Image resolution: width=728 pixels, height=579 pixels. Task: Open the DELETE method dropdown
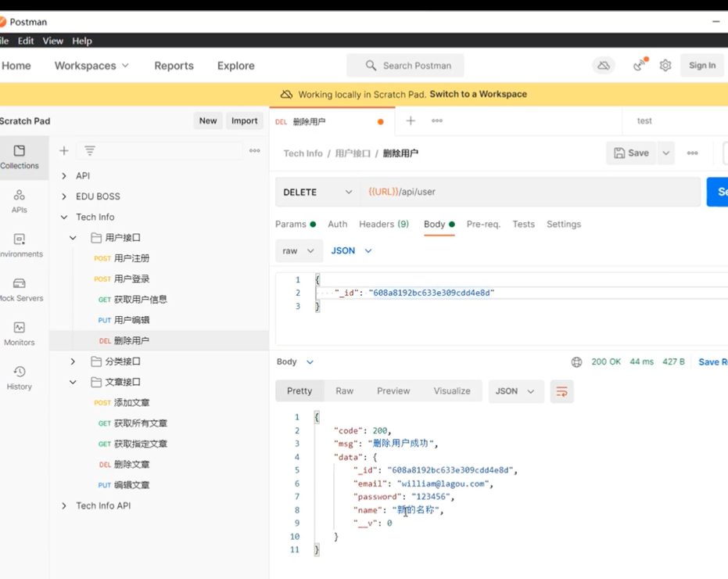(317, 192)
